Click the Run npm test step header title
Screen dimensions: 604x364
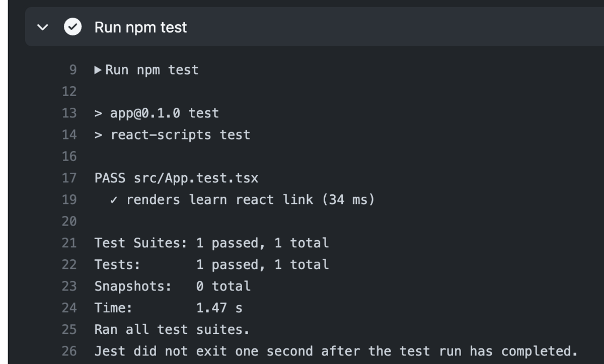coord(140,27)
